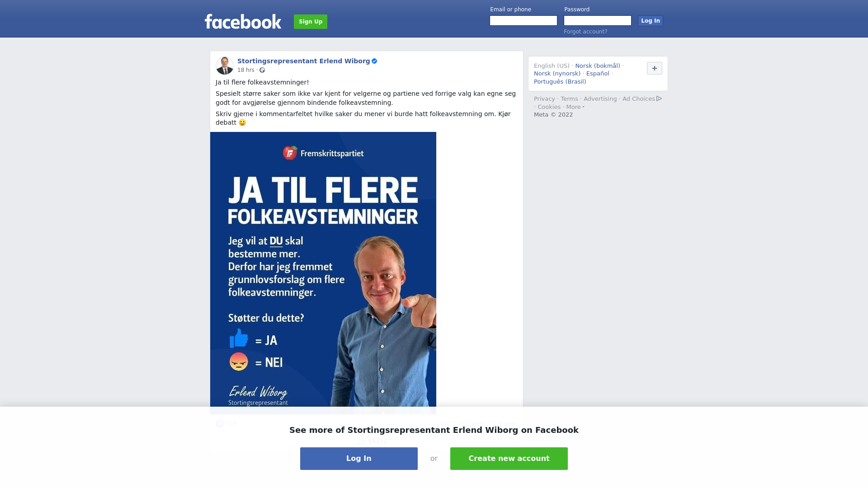Click the Ad Choices icon
Viewport: 868px width, 488px height.
click(x=659, y=99)
